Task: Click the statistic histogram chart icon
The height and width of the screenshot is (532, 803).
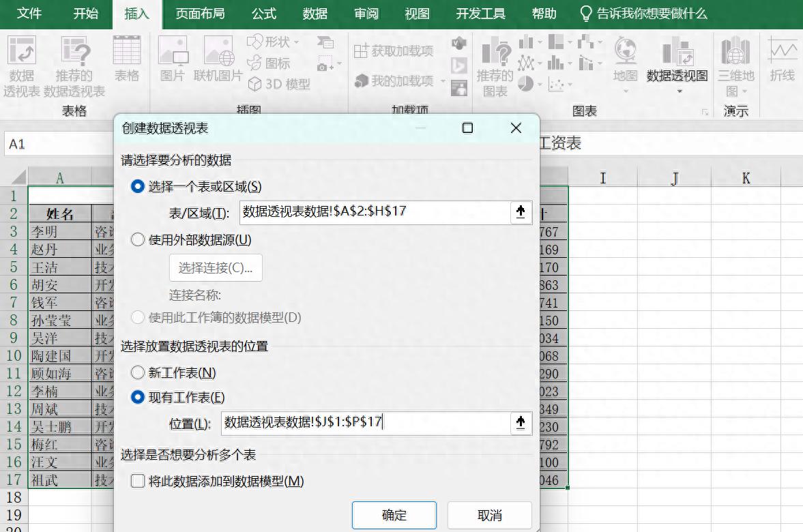Action: pyautogui.click(x=556, y=63)
